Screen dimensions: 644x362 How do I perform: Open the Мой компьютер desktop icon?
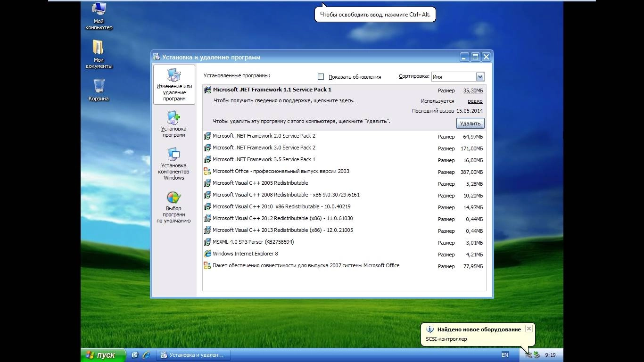coord(99,16)
